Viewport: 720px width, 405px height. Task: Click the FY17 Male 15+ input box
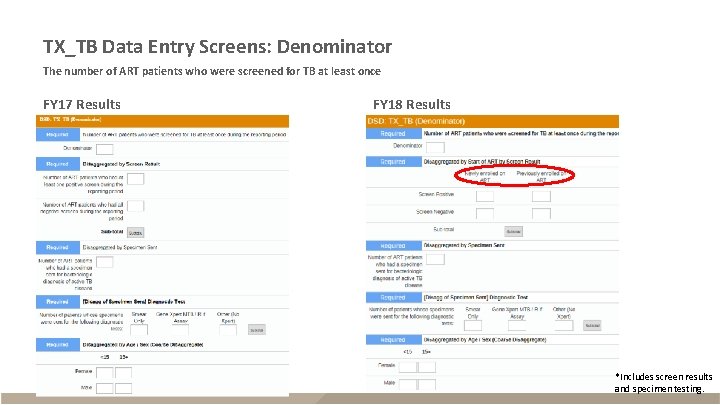coord(124,388)
